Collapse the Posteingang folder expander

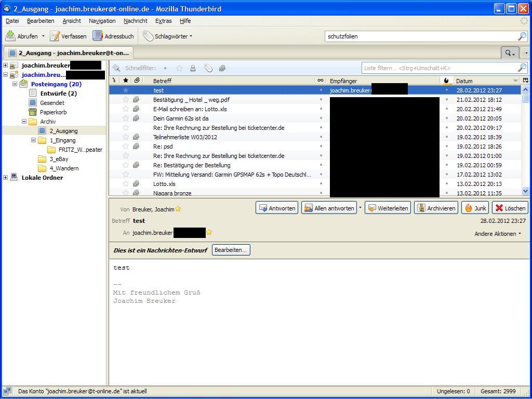[x=15, y=84]
